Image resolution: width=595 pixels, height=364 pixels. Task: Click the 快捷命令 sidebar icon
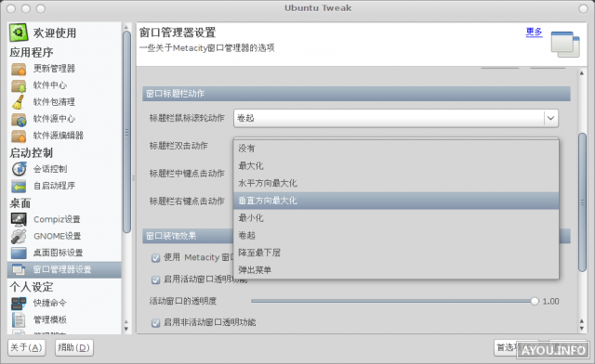pyautogui.click(x=19, y=303)
